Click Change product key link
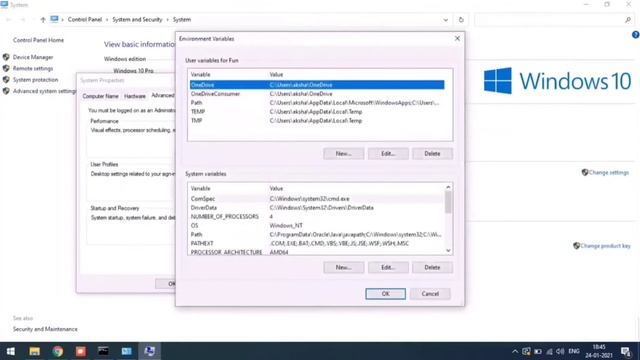640x360 pixels. tap(605, 246)
